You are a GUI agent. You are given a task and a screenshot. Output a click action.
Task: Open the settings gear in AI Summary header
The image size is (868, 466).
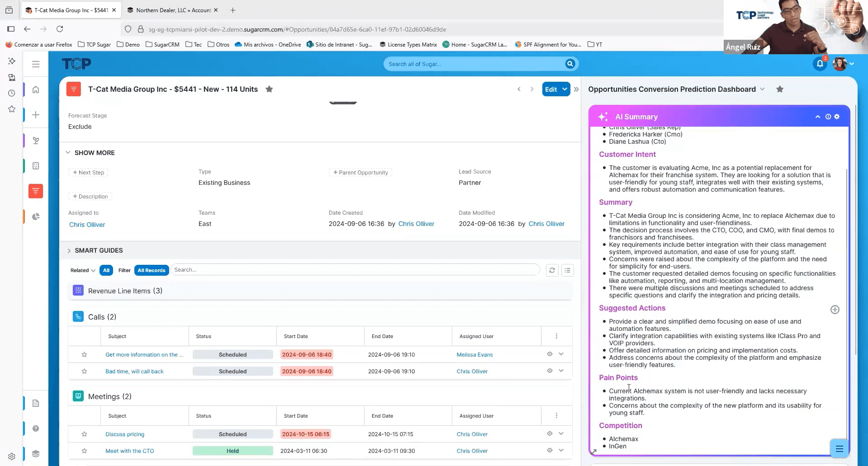(x=837, y=117)
